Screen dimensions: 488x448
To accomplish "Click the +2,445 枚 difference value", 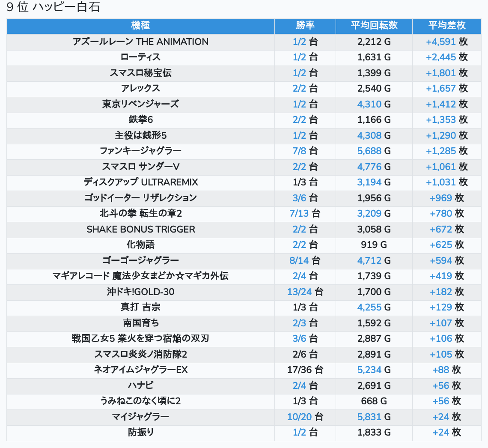I will point(446,57).
